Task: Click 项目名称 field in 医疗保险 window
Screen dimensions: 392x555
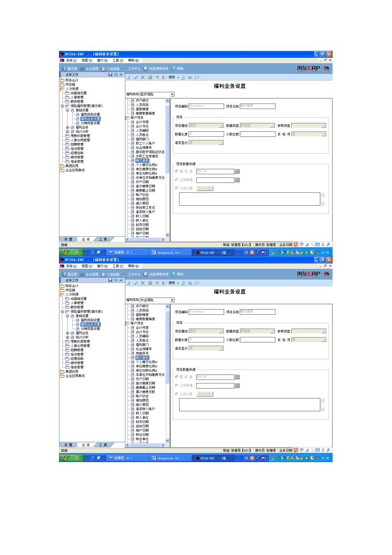Action: pos(257,106)
